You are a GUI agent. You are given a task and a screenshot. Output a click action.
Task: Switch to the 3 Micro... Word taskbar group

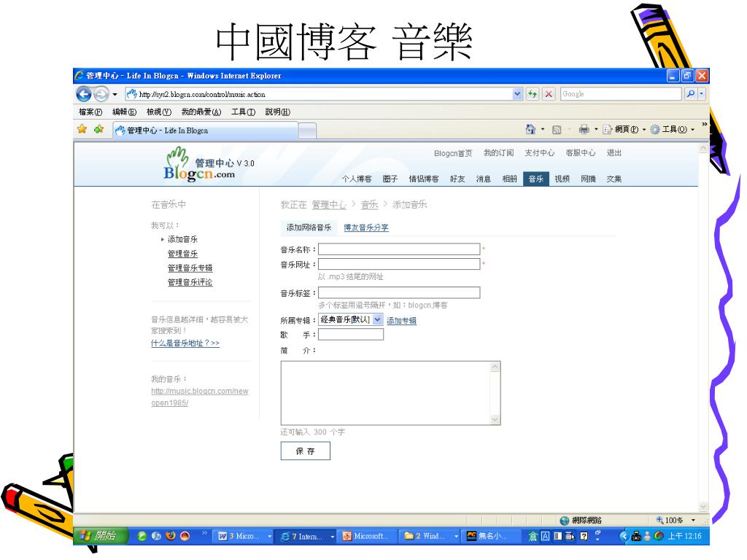[x=244, y=536]
